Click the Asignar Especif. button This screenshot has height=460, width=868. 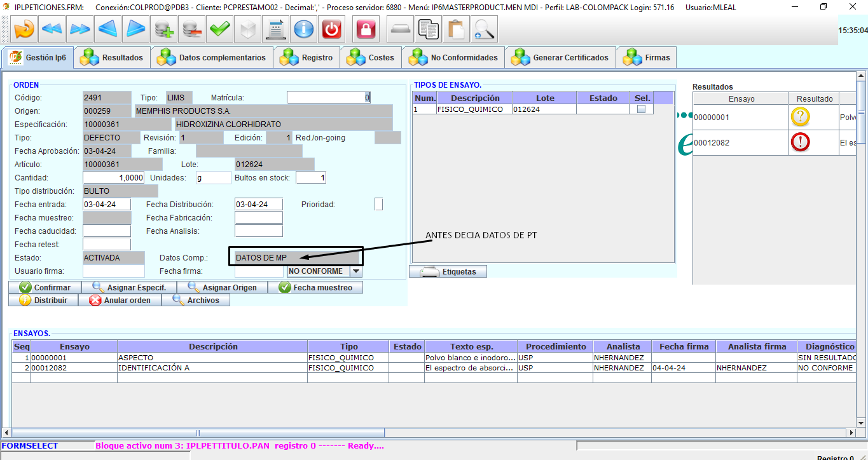point(128,287)
